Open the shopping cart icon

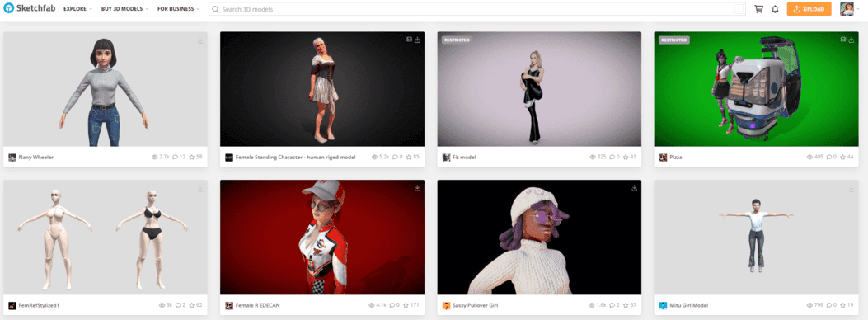(x=758, y=9)
